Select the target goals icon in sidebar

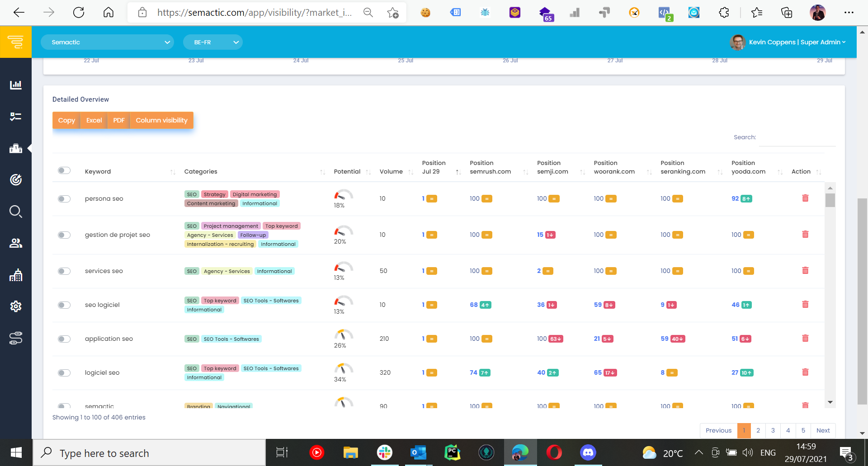coord(16,179)
